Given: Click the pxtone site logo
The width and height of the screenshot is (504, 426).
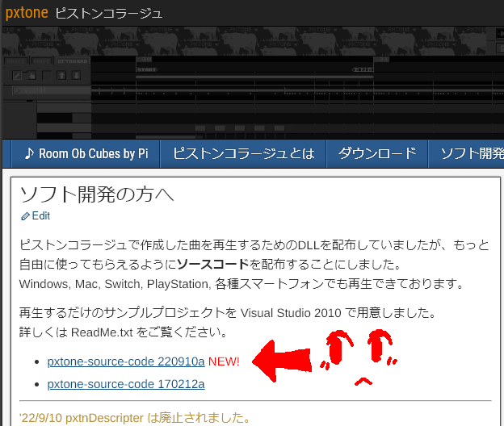Looking at the screenshot, I should 27,13.
